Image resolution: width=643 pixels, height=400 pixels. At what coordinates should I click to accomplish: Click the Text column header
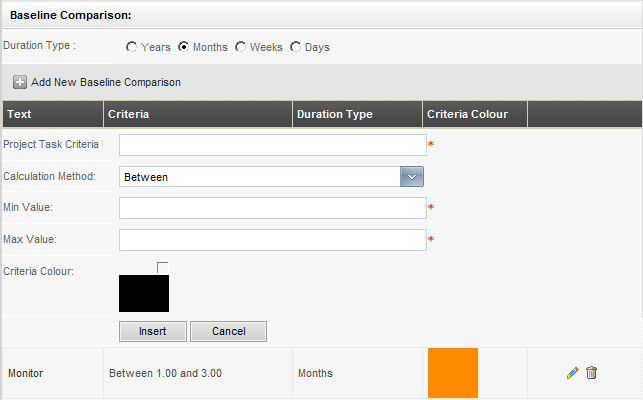tap(19, 114)
